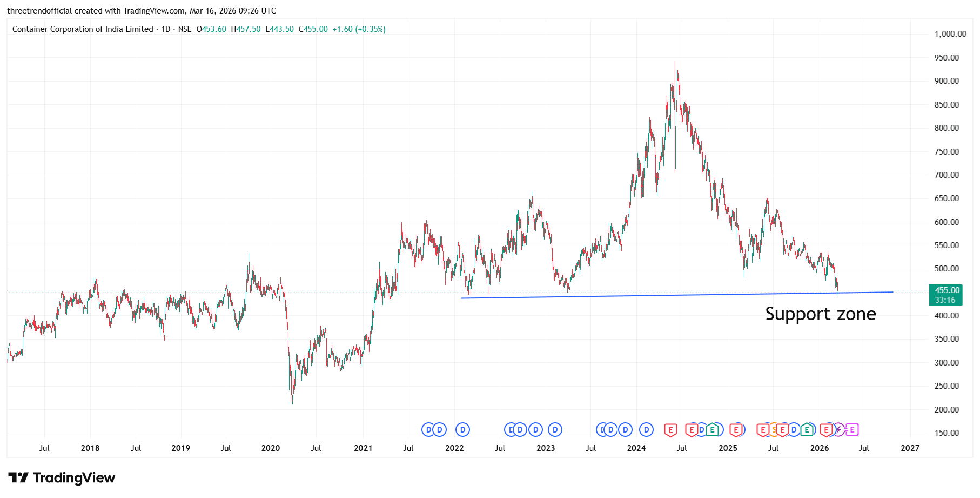The height and width of the screenshot is (498, 980).
Task: Click the 600.00 price axis label
Action: tap(947, 222)
